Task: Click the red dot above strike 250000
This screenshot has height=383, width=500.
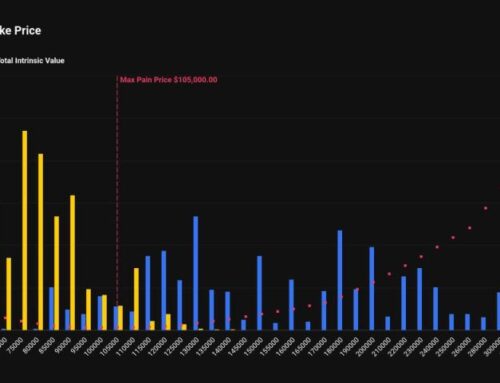Action: point(453,238)
